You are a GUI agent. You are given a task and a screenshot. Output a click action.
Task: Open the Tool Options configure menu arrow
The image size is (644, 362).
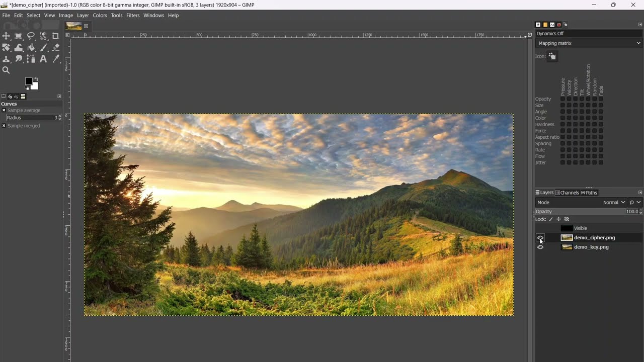59,97
